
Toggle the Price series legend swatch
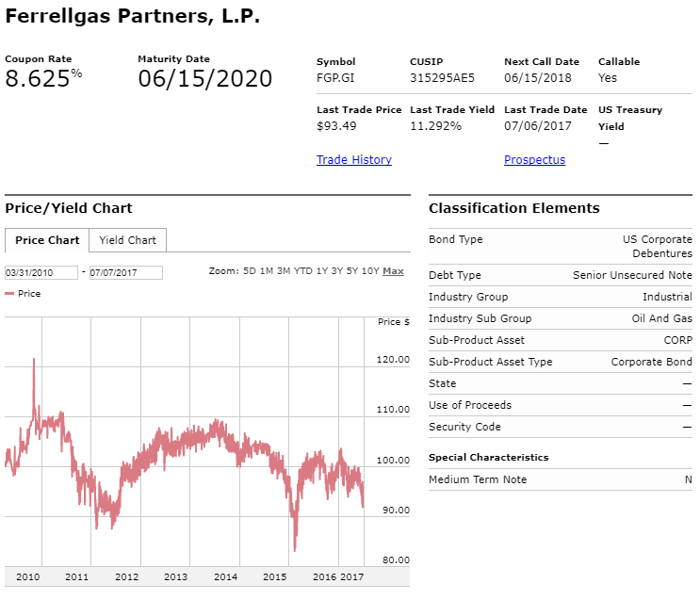tap(9, 294)
